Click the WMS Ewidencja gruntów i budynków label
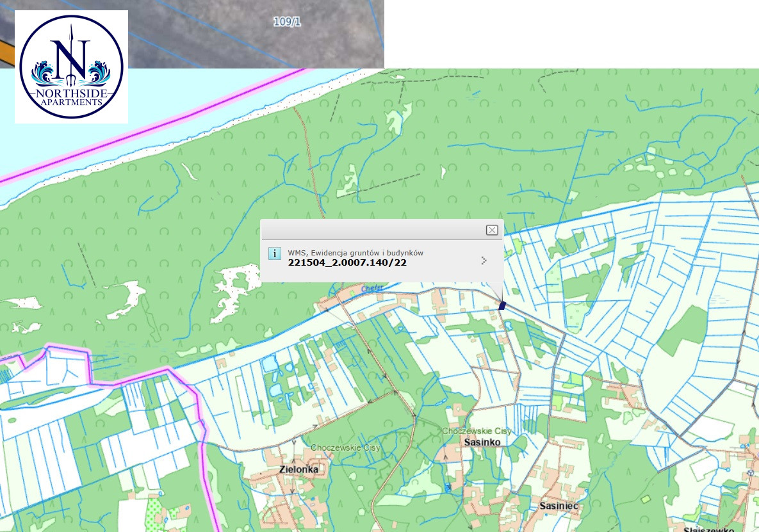The height and width of the screenshot is (532, 759). 355,253
